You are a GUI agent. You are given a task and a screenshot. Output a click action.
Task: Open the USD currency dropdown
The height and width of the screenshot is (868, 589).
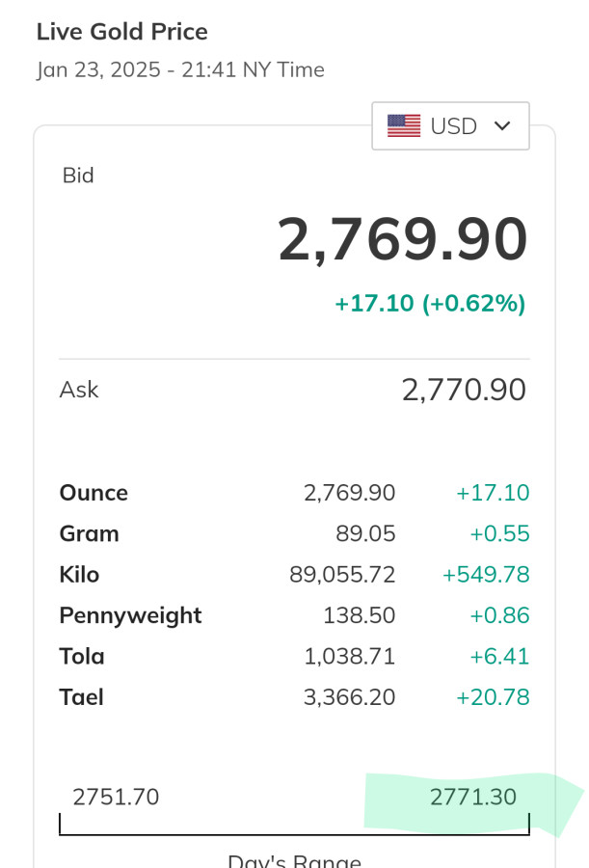(x=450, y=126)
